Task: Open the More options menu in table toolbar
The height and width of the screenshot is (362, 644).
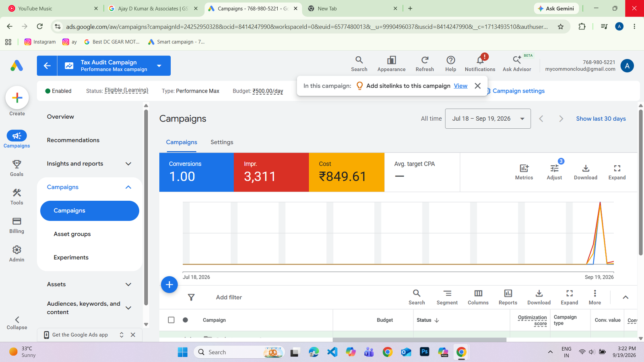Action: click(x=595, y=297)
